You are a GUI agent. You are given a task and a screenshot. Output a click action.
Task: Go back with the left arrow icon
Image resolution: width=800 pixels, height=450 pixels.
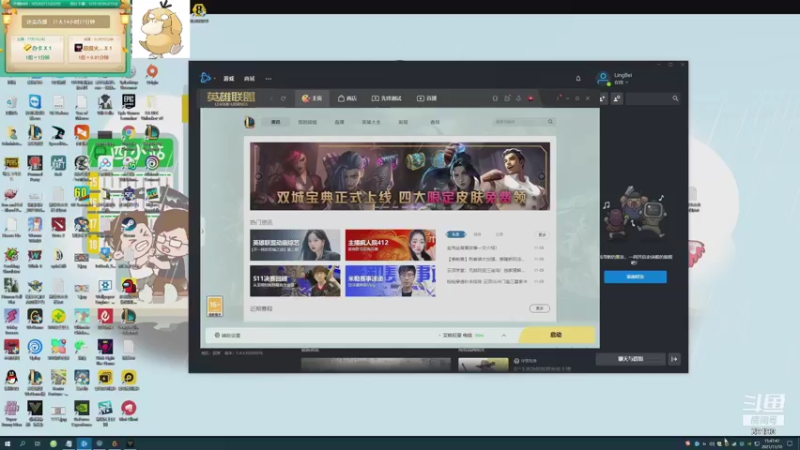tap(271, 98)
